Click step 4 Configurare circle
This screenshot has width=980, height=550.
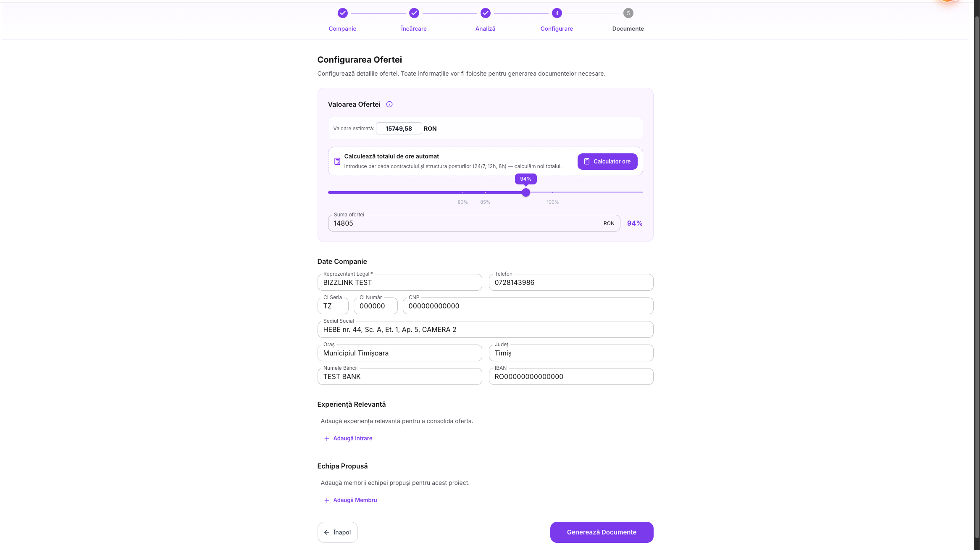click(557, 13)
